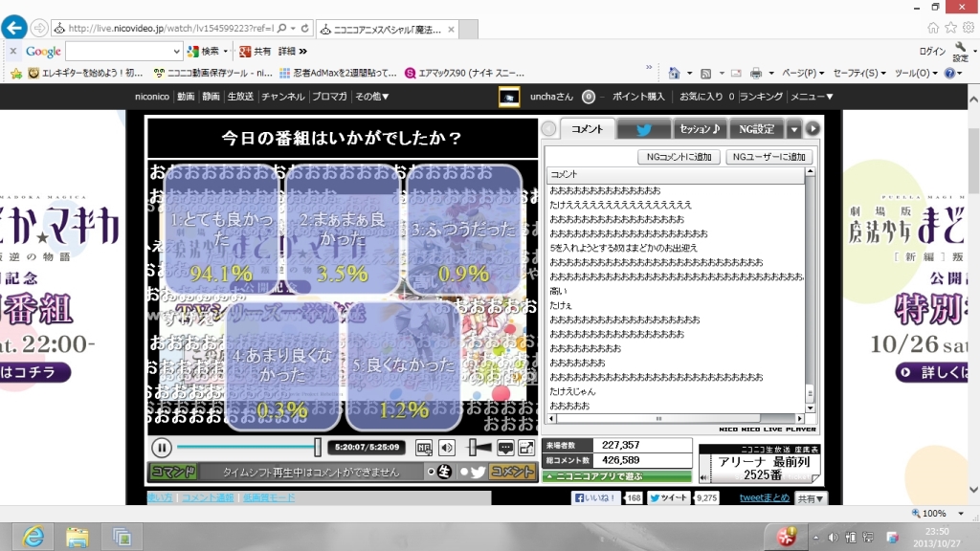Open the セーフティ(S) menu
This screenshot has height=551, width=980.
859,73
